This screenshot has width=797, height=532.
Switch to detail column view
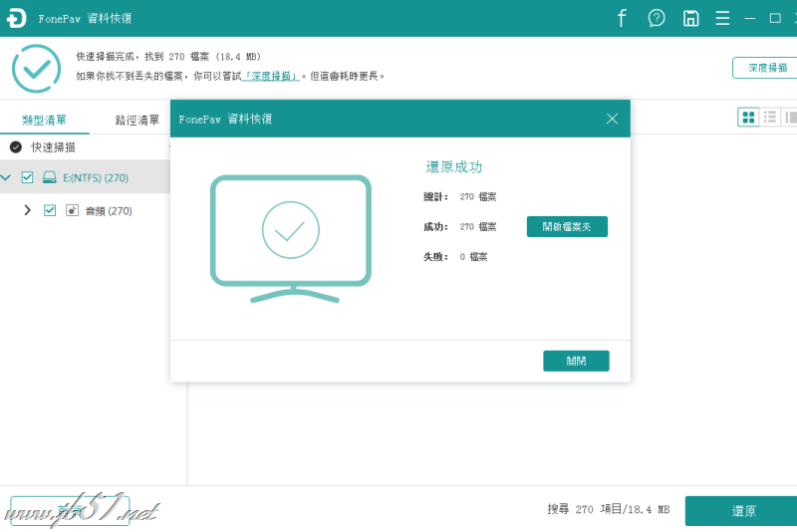point(790,118)
